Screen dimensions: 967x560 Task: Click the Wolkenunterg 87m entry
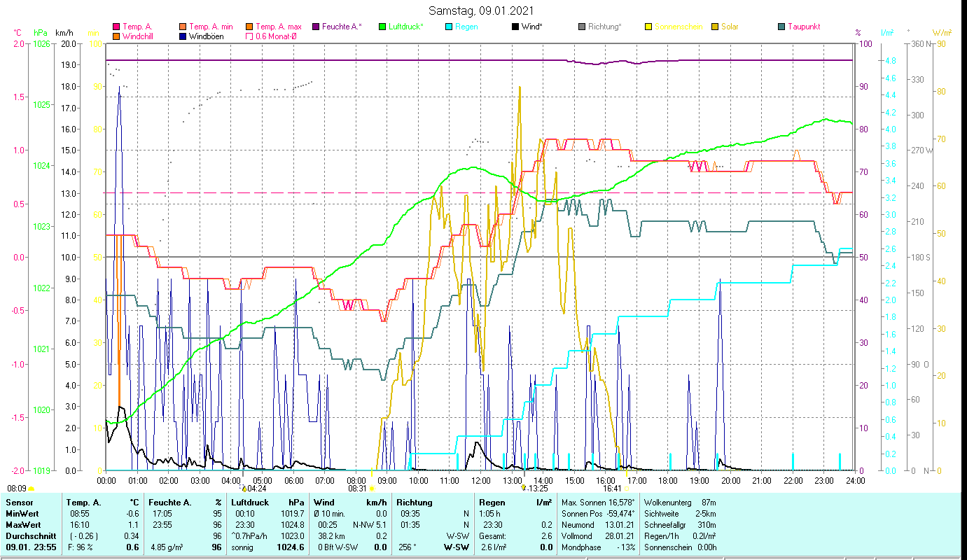pos(680,503)
